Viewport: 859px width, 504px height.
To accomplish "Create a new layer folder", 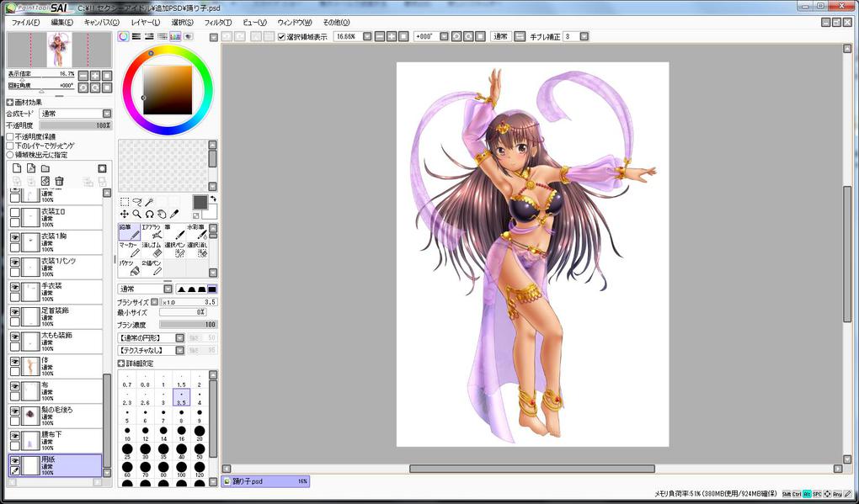I will pos(45,168).
